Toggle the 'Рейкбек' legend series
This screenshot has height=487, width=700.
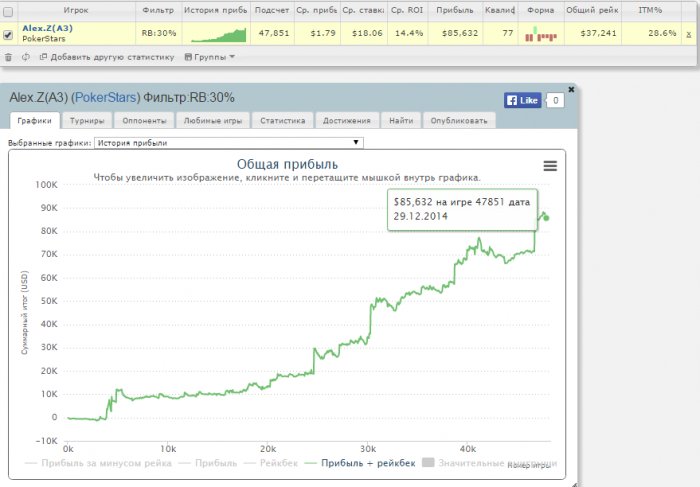pyautogui.click(x=277, y=463)
